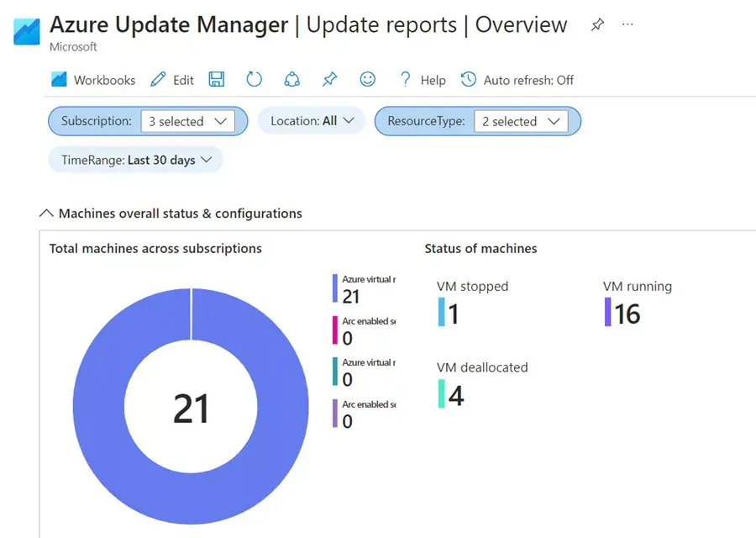
Task: Click the VM stopped count 1
Action: point(453,314)
